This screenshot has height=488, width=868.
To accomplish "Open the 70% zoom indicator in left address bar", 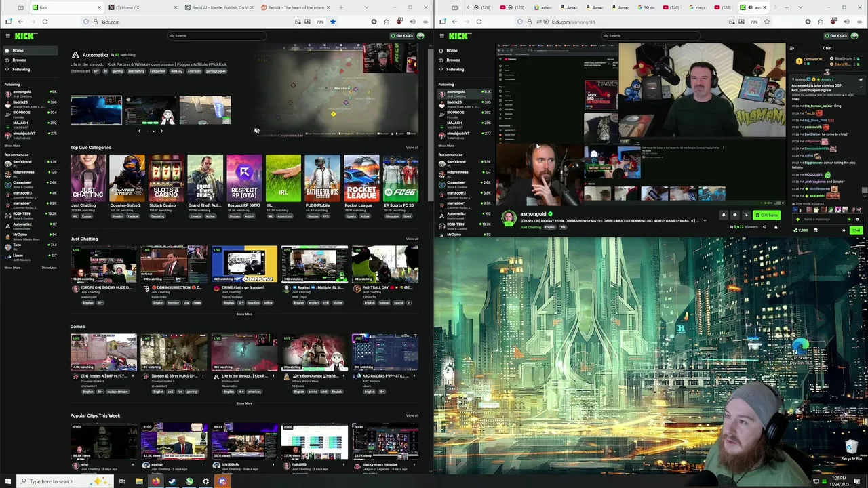I will click(320, 22).
